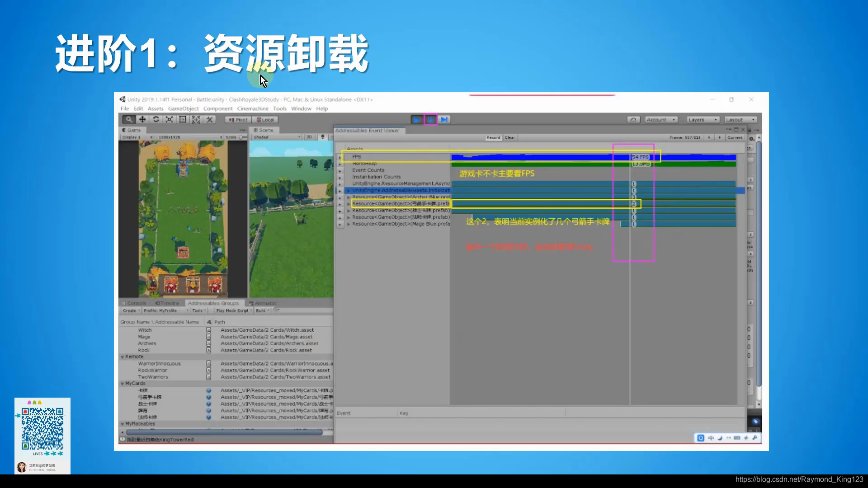Image resolution: width=868 pixels, height=488 pixels.
Task: Toggle scene lighting bulb icon
Action: 322,137
